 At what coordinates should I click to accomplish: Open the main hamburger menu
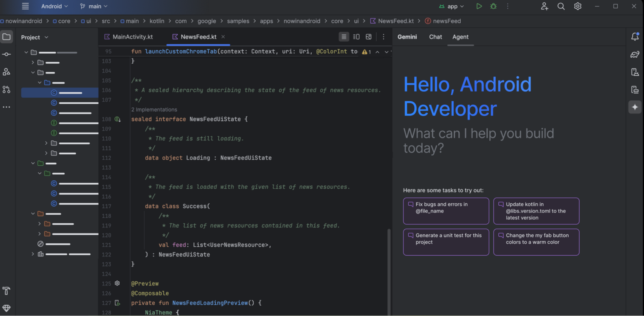(25, 6)
